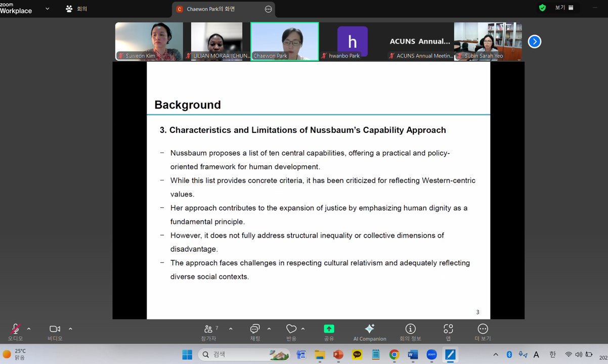Screen dimensions: 608x364
Task: Click the meeting tab at the top
Action: (76, 9)
